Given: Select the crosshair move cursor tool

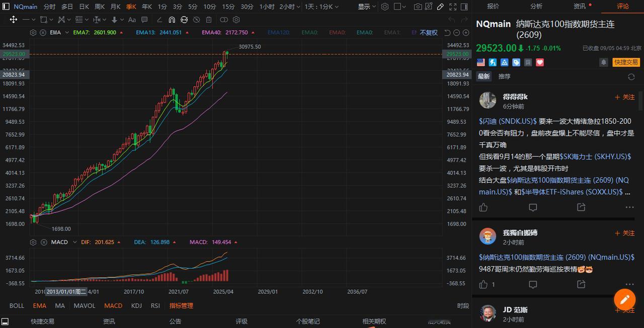Looking at the screenshot, I should [x=14, y=20].
